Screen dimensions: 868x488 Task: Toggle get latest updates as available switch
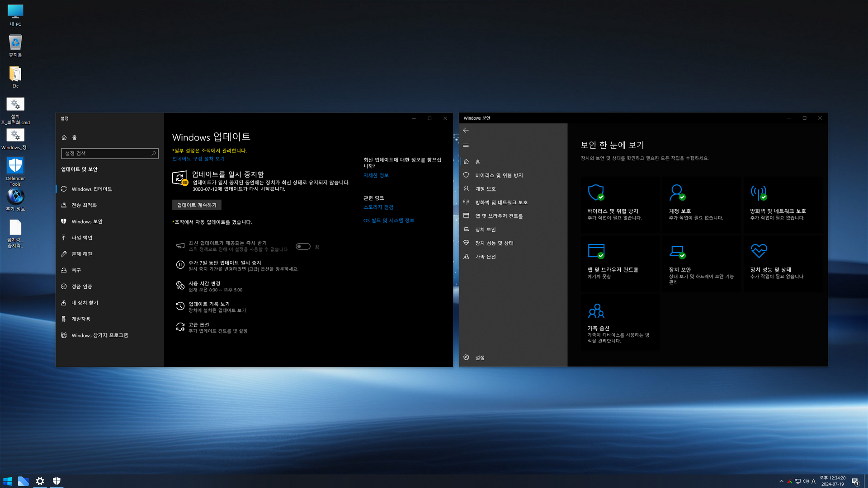303,247
